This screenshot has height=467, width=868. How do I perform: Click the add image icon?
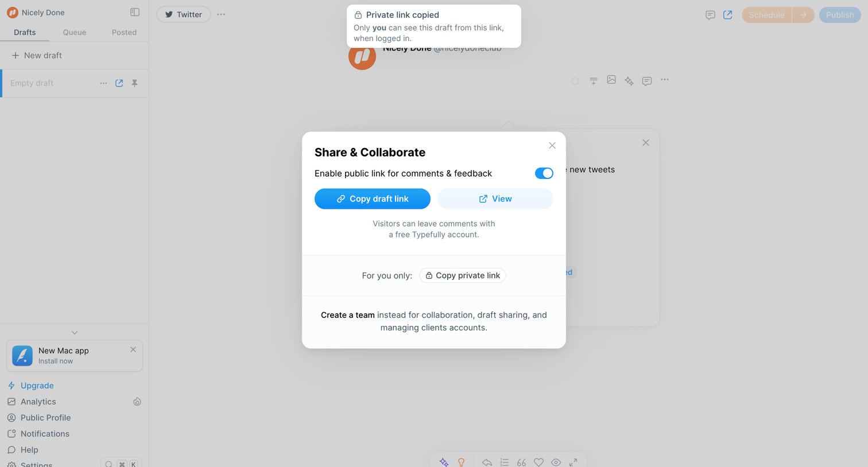point(611,80)
